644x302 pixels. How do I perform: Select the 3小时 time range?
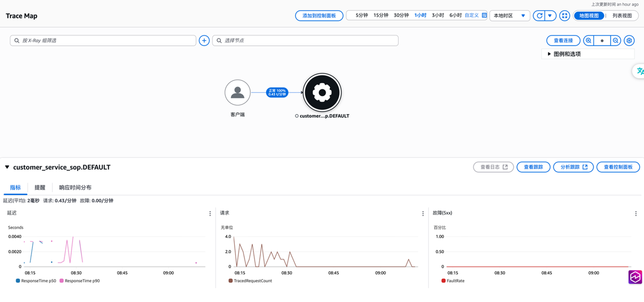(x=438, y=15)
